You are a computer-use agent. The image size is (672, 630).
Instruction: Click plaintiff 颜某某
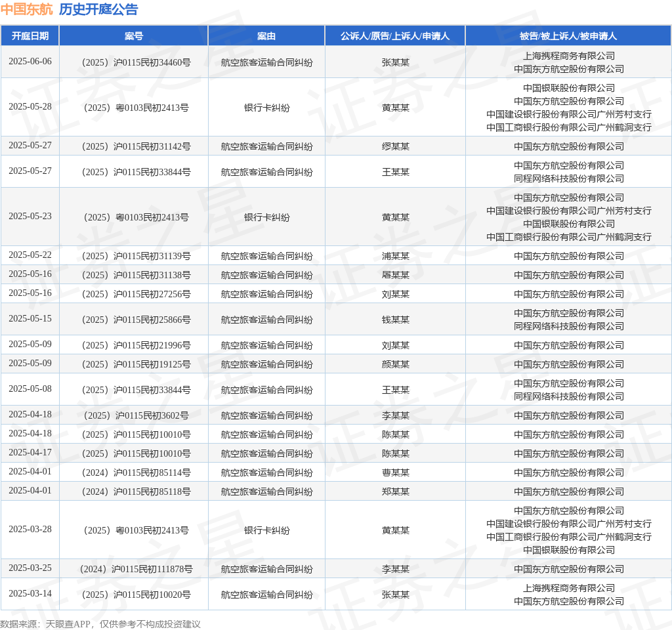click(x=396, y=364)
